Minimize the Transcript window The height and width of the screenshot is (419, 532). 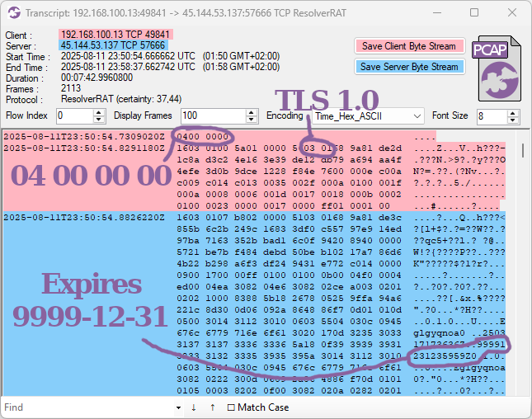437,13
